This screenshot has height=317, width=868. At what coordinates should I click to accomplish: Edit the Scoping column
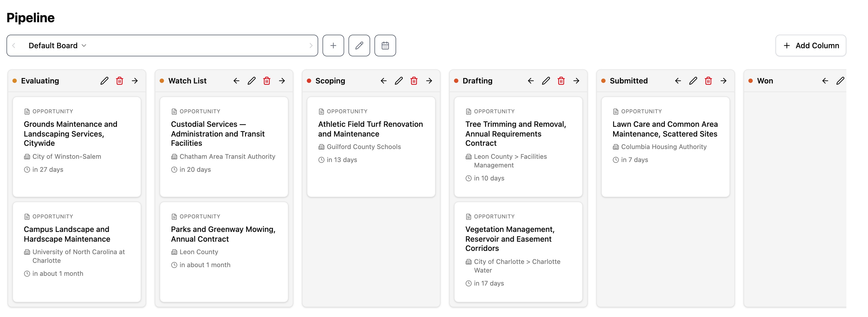(x=399, y=81)
